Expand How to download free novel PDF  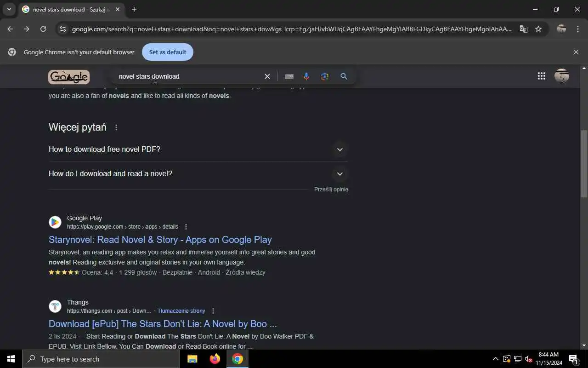(x=198, y=149)
